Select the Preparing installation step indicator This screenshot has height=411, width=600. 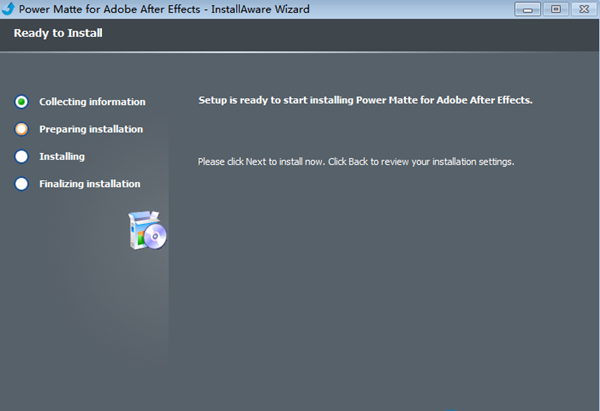click(21, 129)
